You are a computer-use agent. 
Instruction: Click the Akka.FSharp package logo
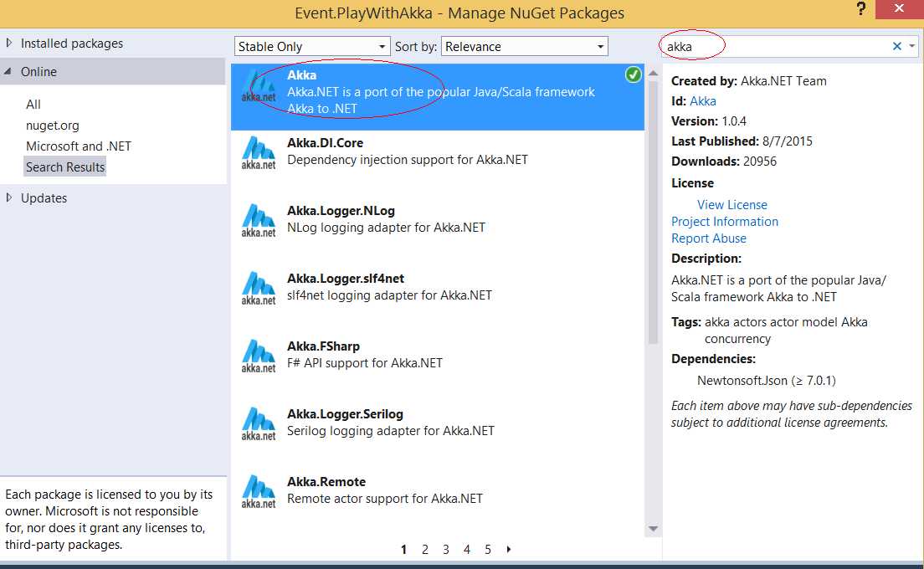259,356
